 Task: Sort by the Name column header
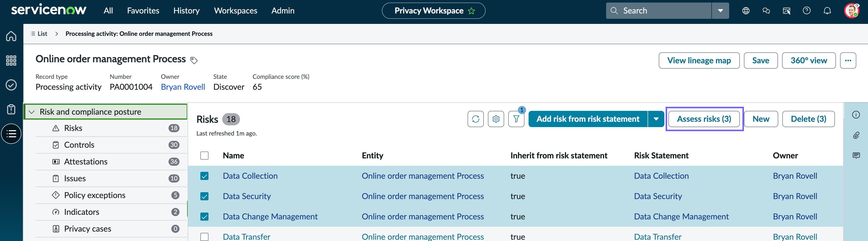pos(233,155)
